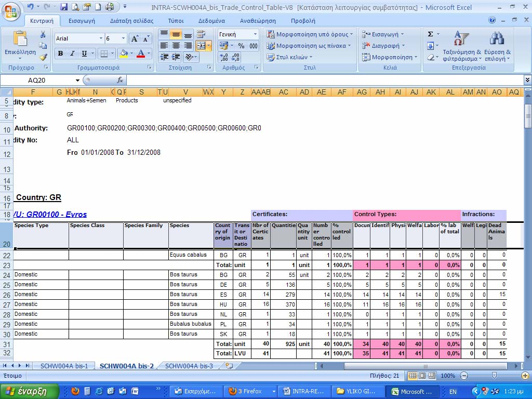
Task: Apply percent style with the % icon
Action: [241, 46]
